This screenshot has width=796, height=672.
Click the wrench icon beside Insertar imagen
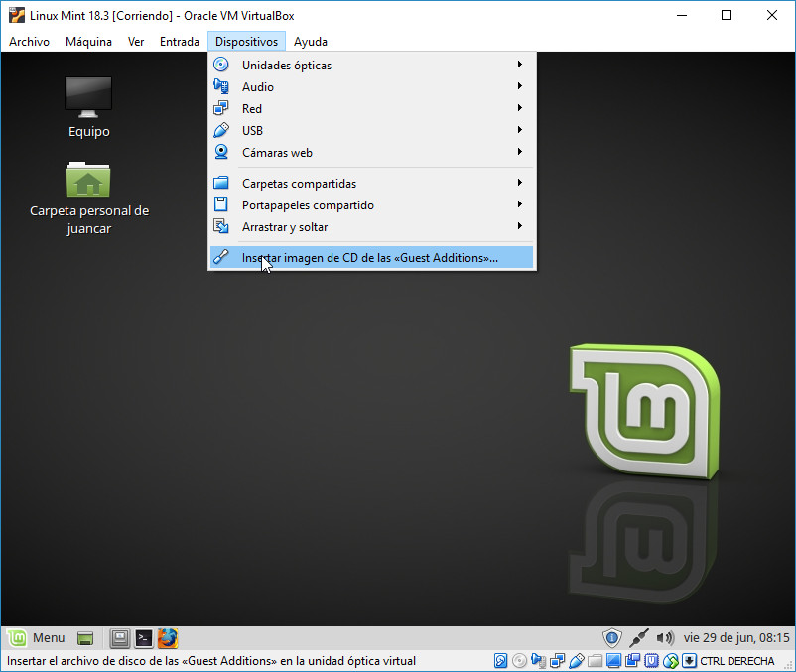click(x=220, y=257)
